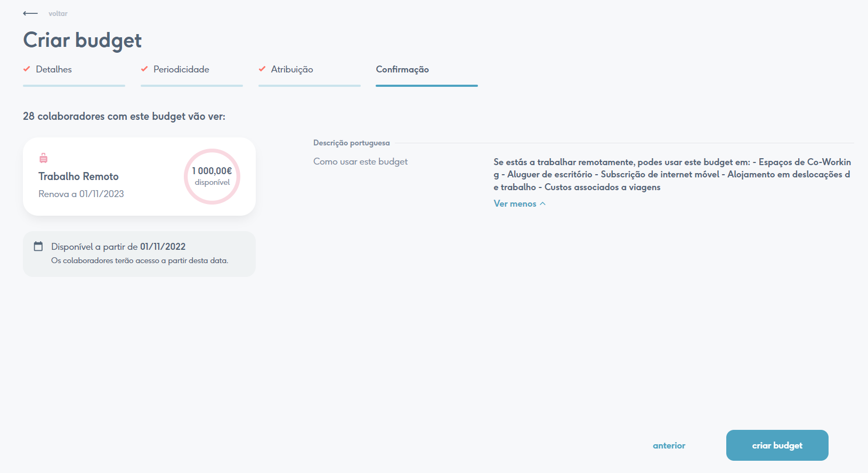Click the voltar link
868x473 pixels.
click(x=58, y=13)
